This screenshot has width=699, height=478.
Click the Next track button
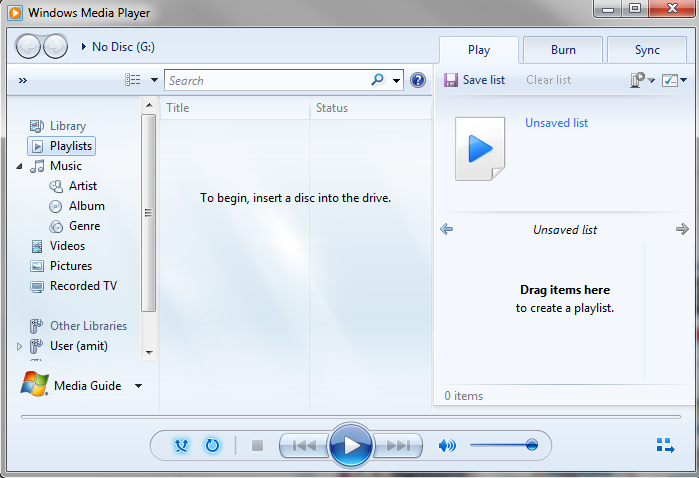pos(398,445)
